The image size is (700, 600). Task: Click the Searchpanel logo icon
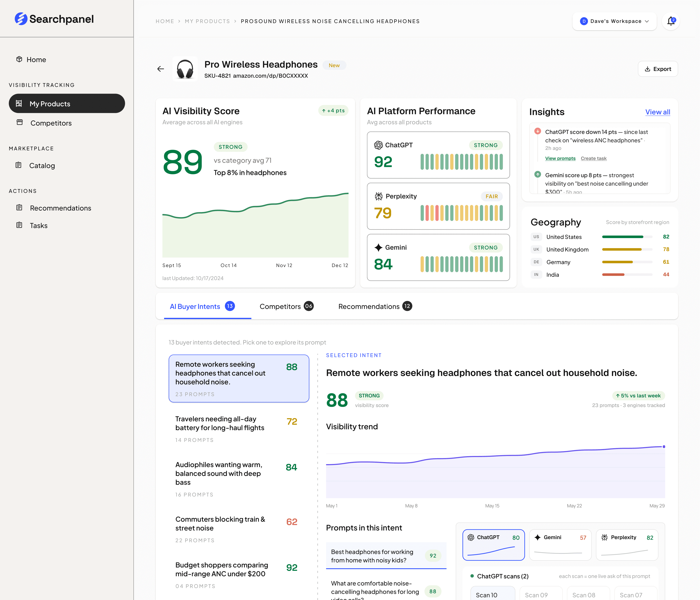click(21, 19)
